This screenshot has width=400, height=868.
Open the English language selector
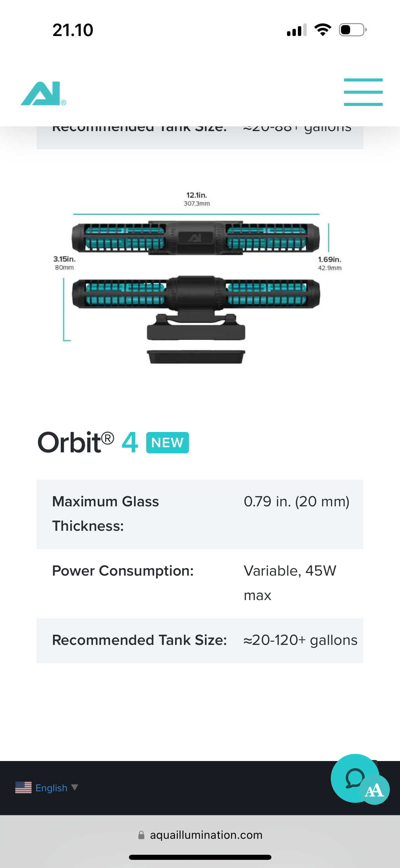pyautogui.click(x=51, y=788)
